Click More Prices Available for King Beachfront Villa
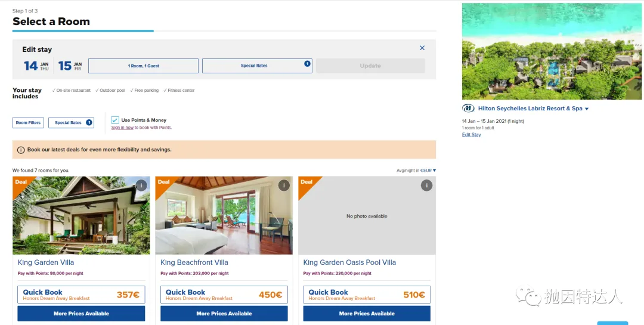The width and height of the screenshot is (644, 325). [x=224, y=314]
